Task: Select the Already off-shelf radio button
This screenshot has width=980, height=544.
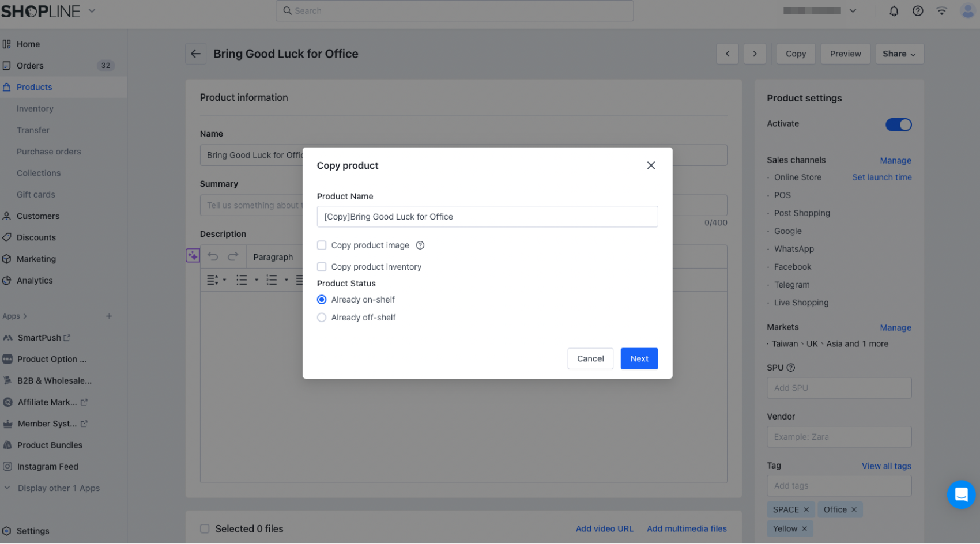Action: [322, 318]
